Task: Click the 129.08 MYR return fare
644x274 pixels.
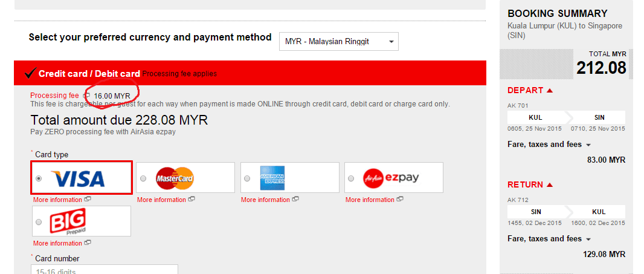Action: click(604, 254)
